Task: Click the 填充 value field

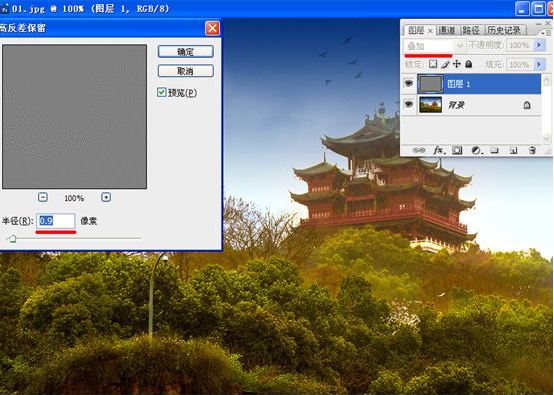Action: tap(520, 65)
